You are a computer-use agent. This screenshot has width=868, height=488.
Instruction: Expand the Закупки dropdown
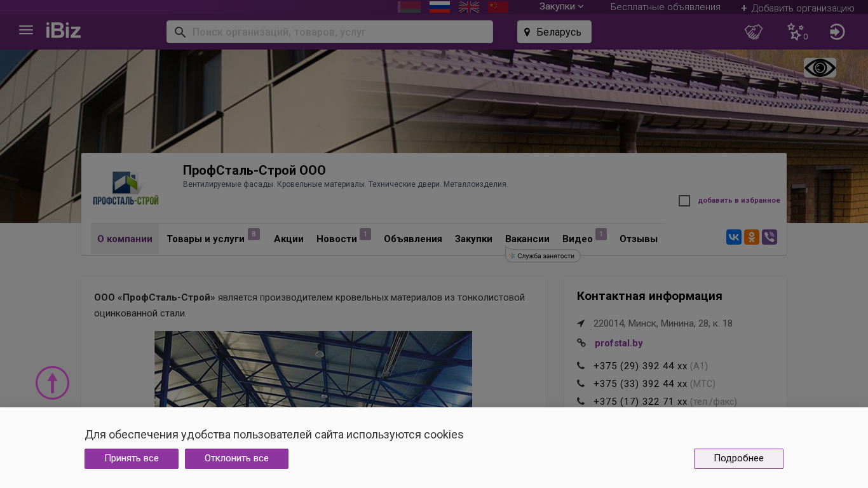pos(561,7)
